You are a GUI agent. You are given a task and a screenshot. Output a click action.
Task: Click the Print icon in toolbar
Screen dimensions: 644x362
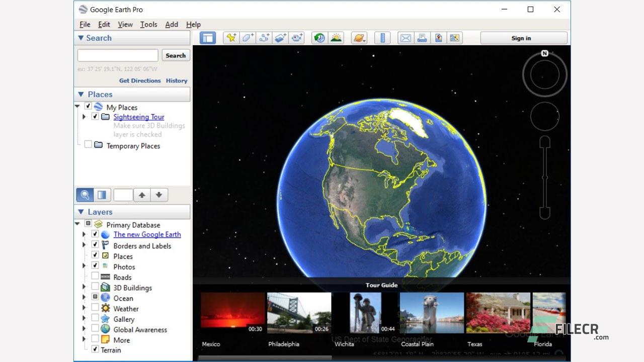pos(422,38)
